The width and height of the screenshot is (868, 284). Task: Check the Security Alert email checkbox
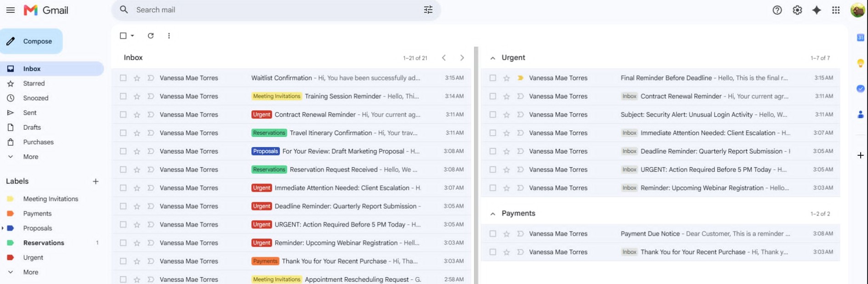(x=493, y=115)
